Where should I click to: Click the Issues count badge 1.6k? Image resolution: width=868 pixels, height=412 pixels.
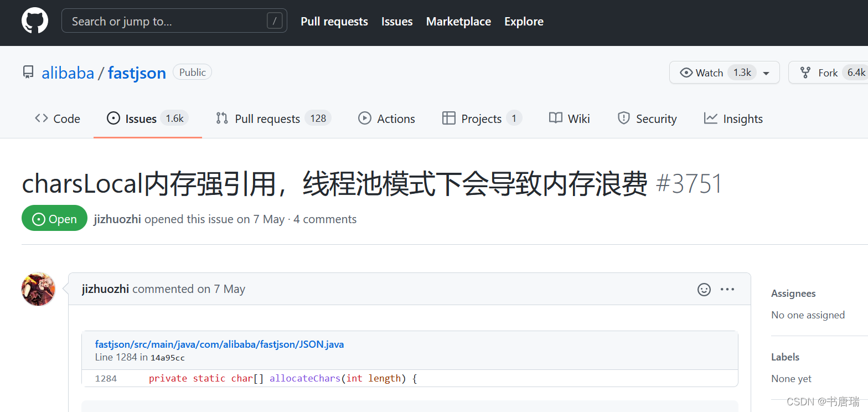(174, 119)
